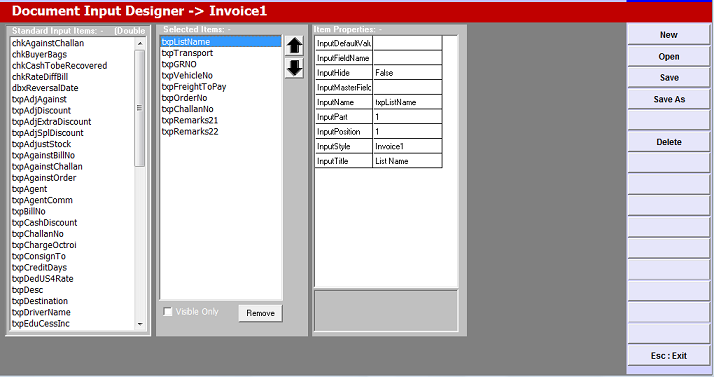Select txpVehicleNo in Selected Items
Viewport: 714px width, 377px height.
(220, 76)
